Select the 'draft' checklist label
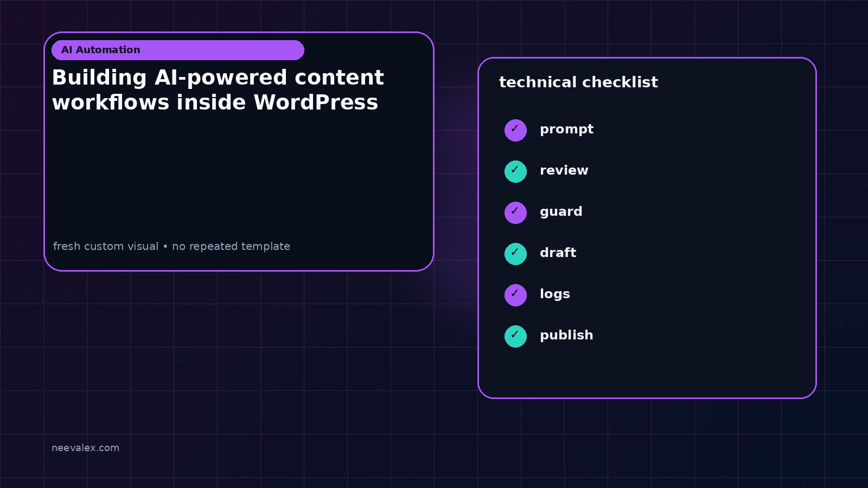The width and height of the screenshot is (868, 488). 558,253
